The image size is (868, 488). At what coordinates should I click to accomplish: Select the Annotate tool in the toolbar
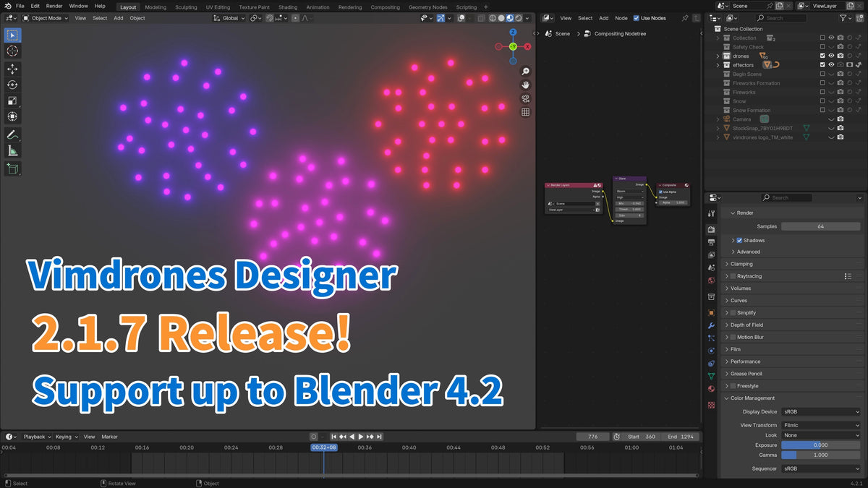(x=12, y=134)
